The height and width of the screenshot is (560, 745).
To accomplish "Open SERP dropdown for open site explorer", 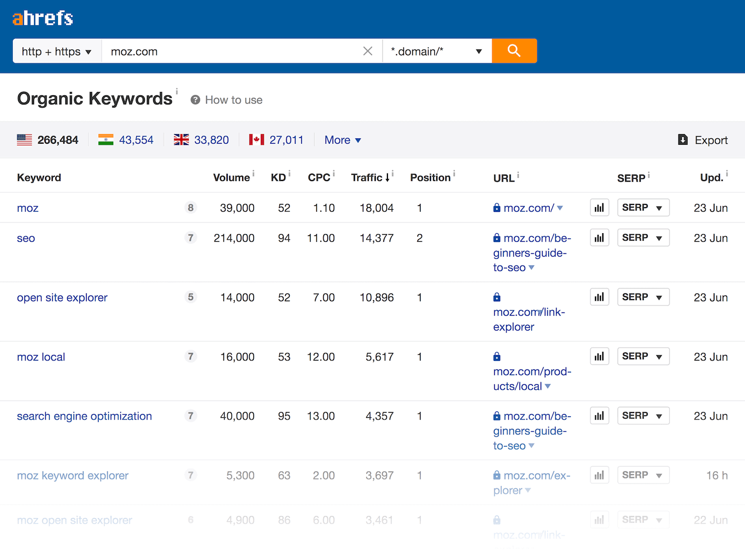I will pos(643,297).
